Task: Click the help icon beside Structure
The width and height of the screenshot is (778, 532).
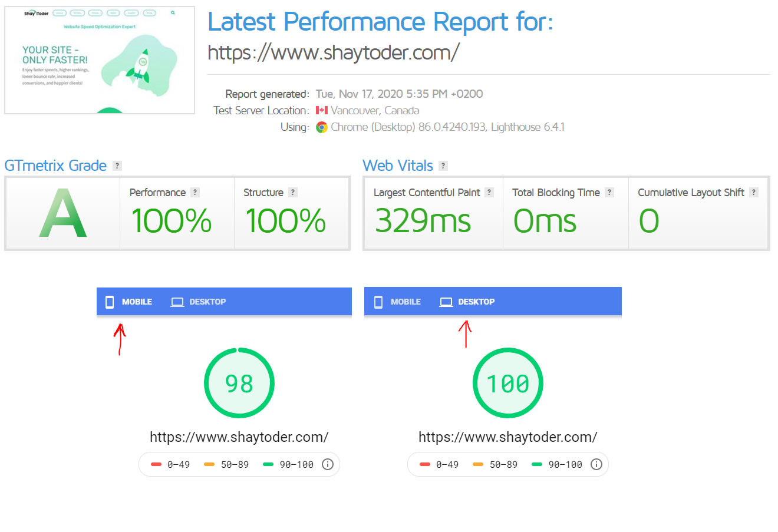Action: [293, 193]
